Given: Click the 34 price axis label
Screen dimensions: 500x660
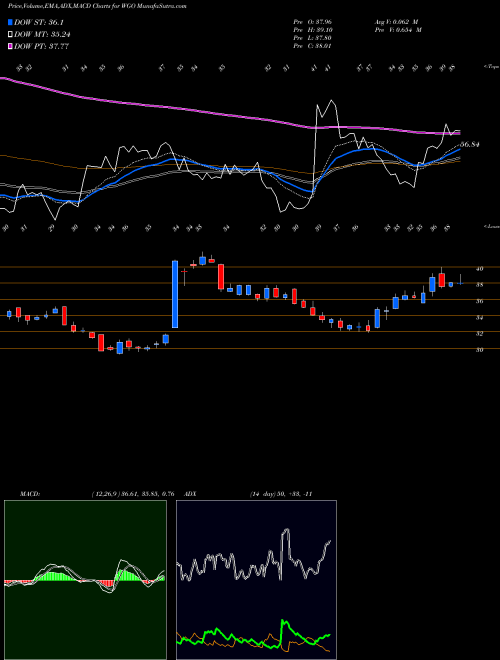Looking at the screenshot, I should 479,318.
